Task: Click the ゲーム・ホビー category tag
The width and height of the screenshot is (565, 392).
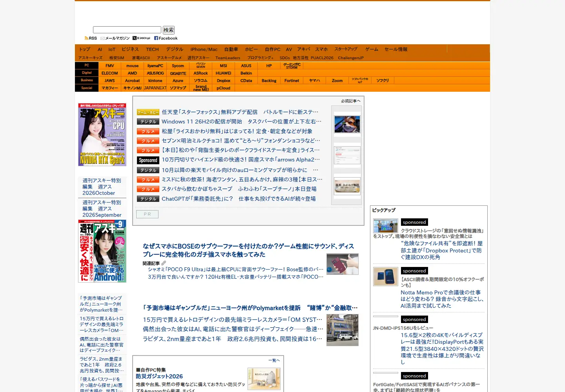Action: pyautogui.click(x=148, y=112)
